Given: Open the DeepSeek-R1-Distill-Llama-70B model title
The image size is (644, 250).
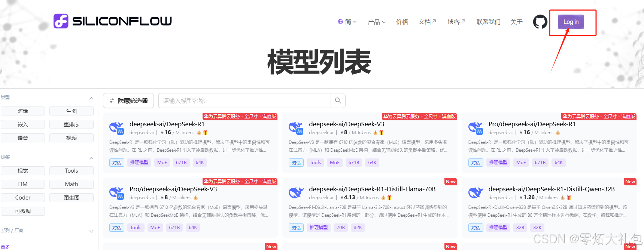Looking at the screenshot, I should pyautogui.click(x=372, y=189).
